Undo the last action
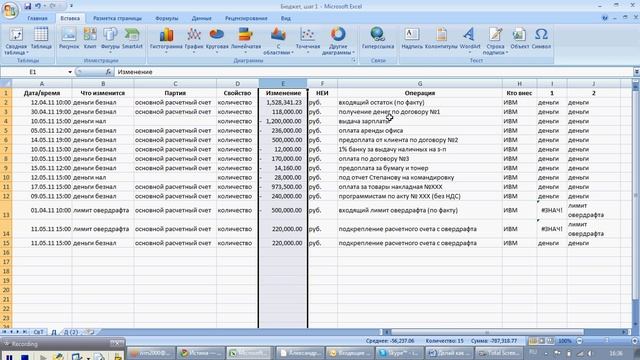This screenshot has width=640, height=360. [38, 6]
